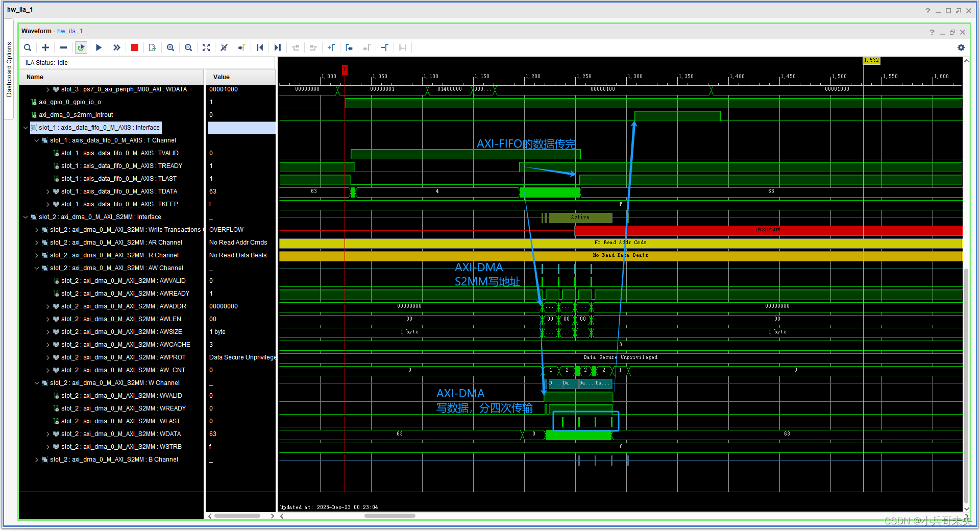The height and width of the screenshot is (531, 980).
Task: Open the waveform settings gear icon
Action: [961, 47]
